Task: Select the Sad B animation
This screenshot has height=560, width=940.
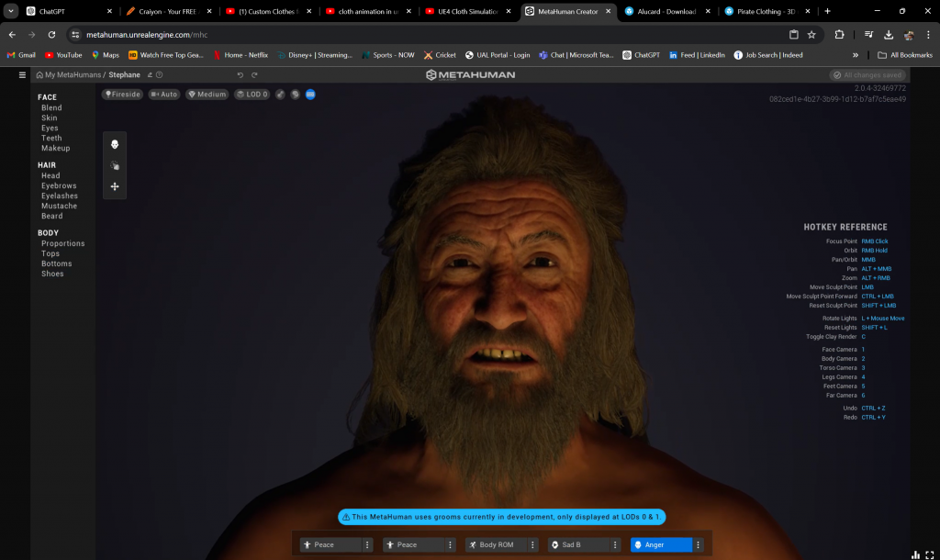Action: point(578,545)
